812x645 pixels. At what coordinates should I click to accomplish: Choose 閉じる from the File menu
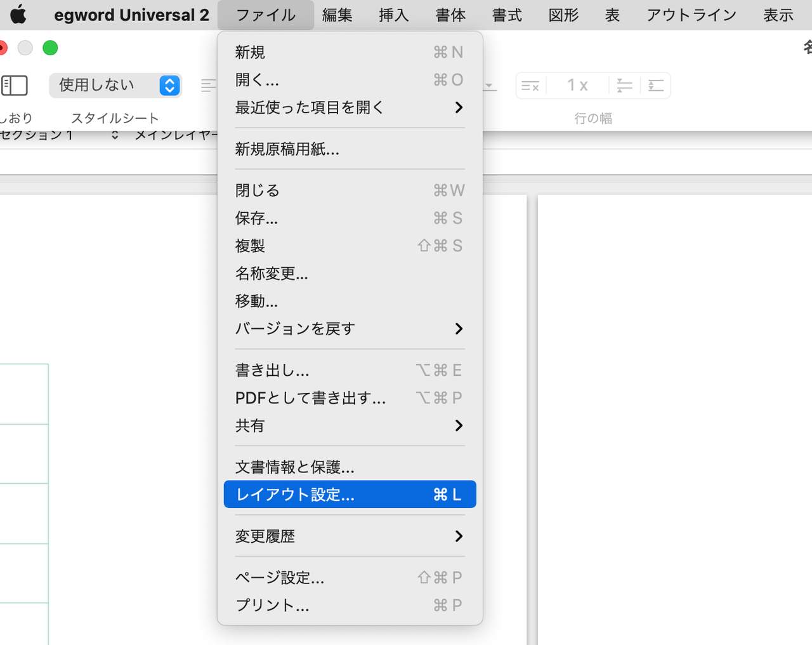coord(350,190)
